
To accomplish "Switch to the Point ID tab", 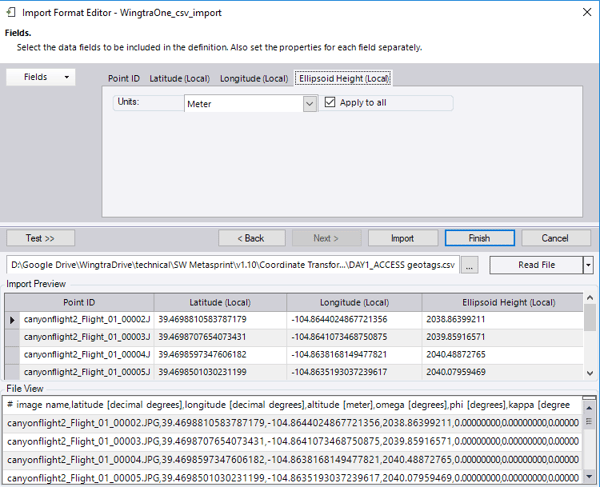I will (124, 78).
